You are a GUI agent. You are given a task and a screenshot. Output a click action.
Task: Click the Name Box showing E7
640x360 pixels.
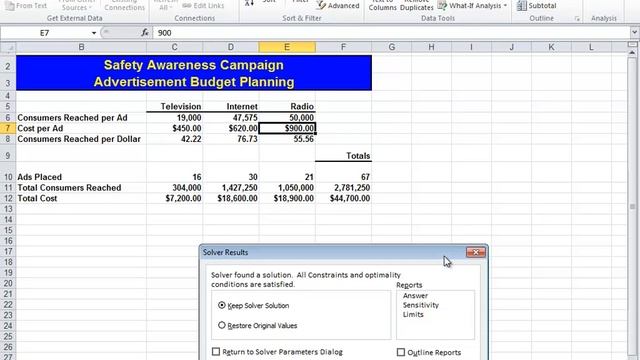click(44, 33)
